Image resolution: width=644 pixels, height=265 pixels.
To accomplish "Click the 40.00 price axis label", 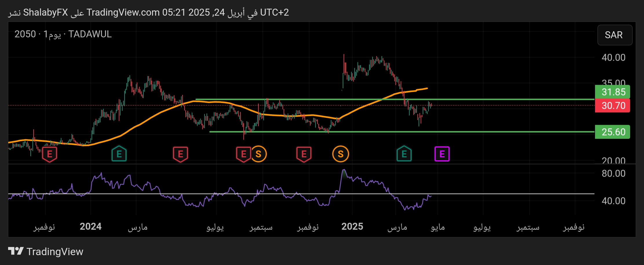I will (613, 58).
